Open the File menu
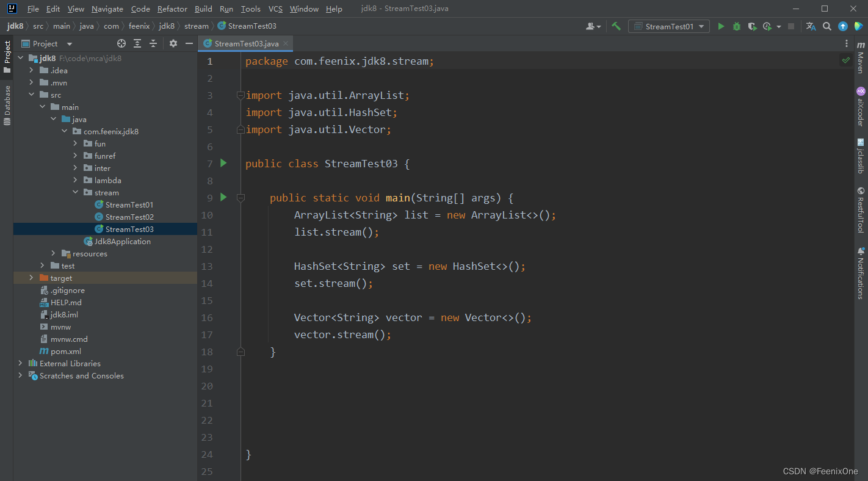The image size is (868, 481). [33, 9]
